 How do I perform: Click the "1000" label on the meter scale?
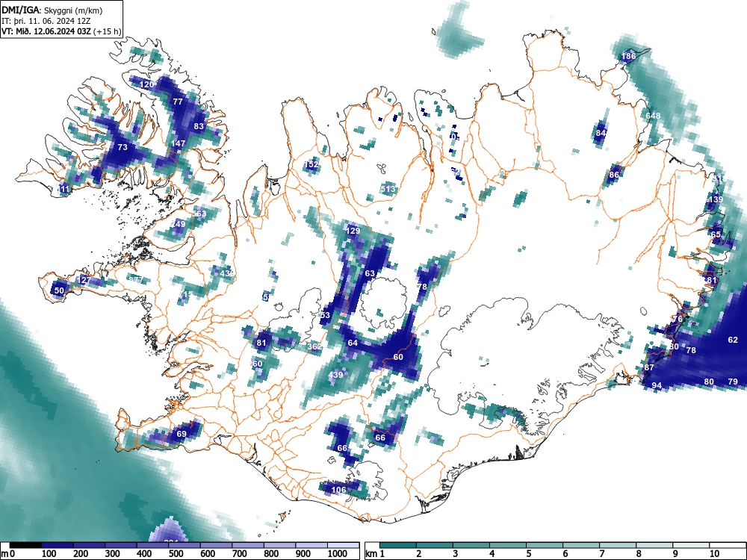338,554
